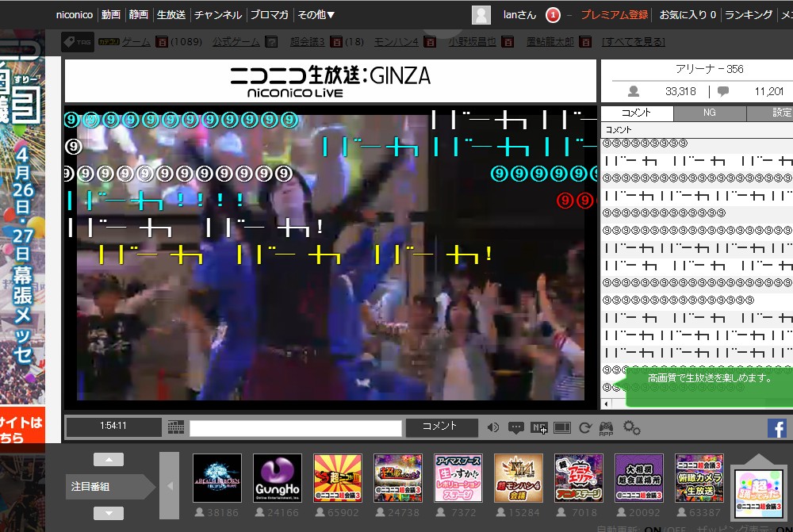
Task: Click the モンハン4 tag link
Action: pyautogui.click(x=396, y=41)
